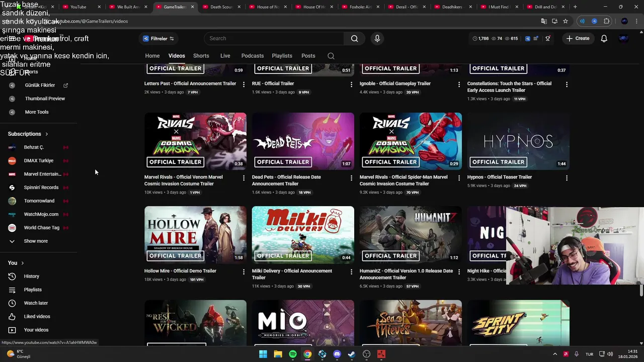Viewport: 644px width, 362px height.
Task: Open options for Dead Pets video
Action: click(351, 178)
